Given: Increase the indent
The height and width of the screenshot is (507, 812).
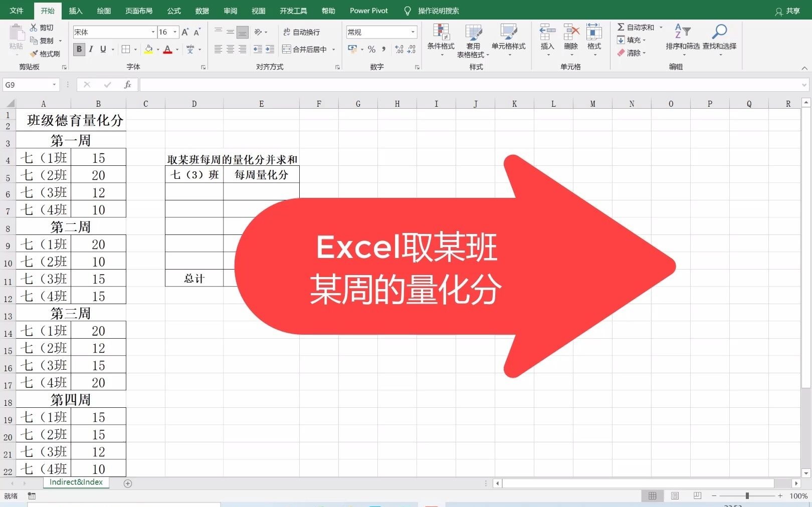Looking at the screenshot, I should tap(270, 49).
